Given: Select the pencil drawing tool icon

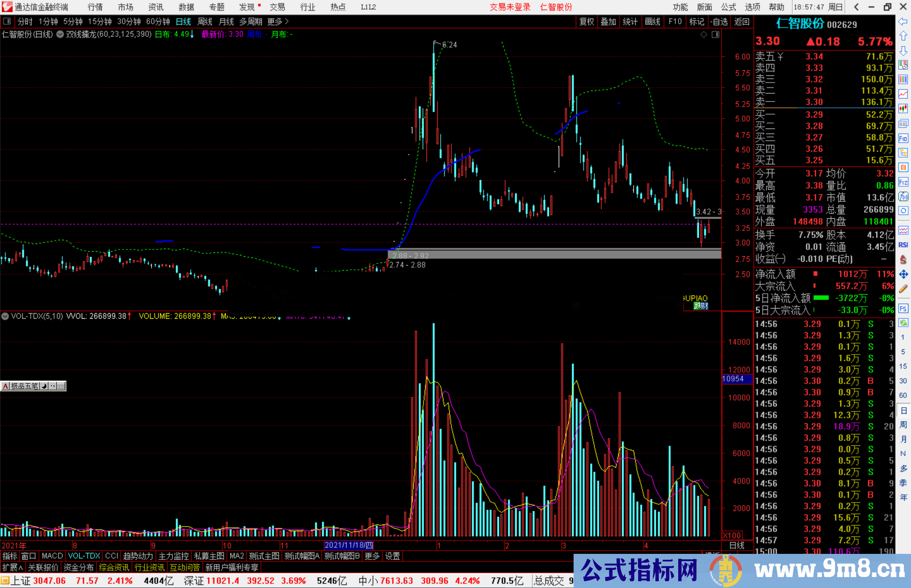Looking at the screenshot, I should [903, 289].
